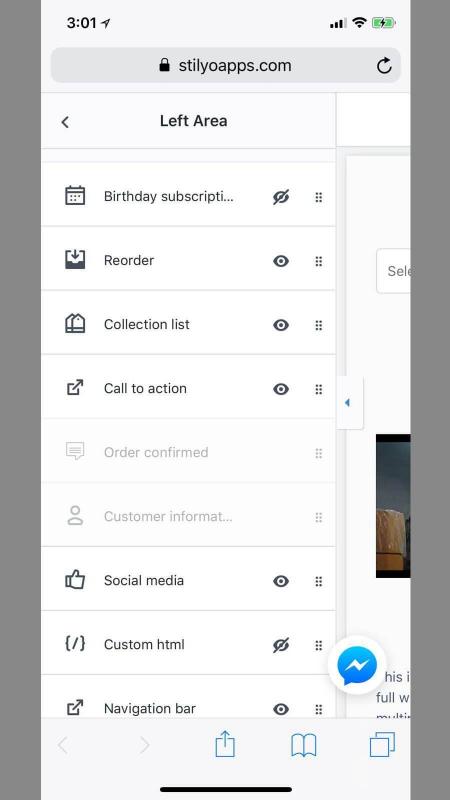The width and height of the screenshot is (450, 800).
Task: Tap the Birthday subscription calendar icon
Action: 75,196
